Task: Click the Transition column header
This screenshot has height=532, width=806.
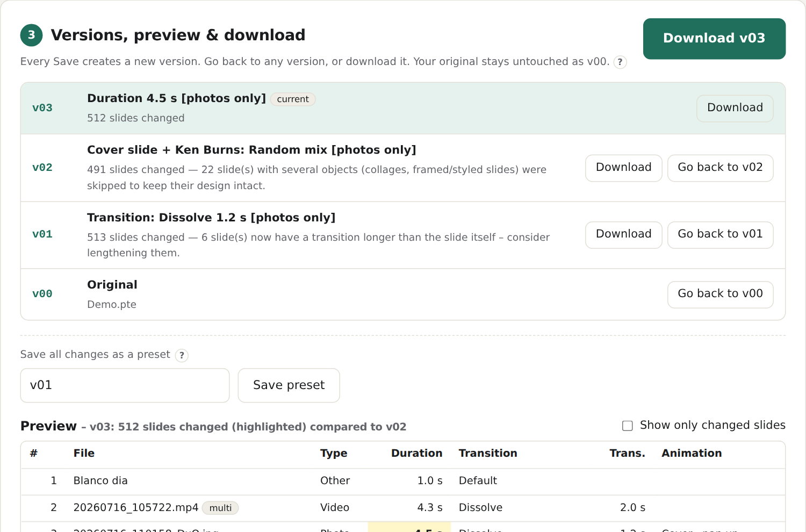Action: click(x=488, y=454)
